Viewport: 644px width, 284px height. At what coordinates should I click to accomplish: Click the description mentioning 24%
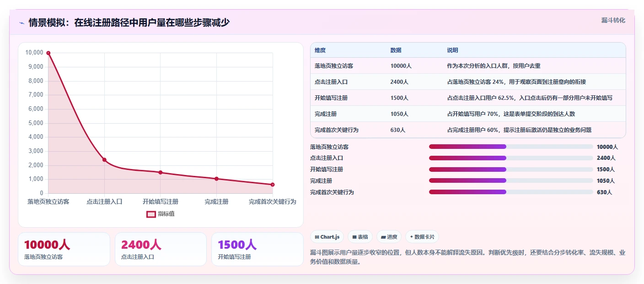click(x=516, y=82)
